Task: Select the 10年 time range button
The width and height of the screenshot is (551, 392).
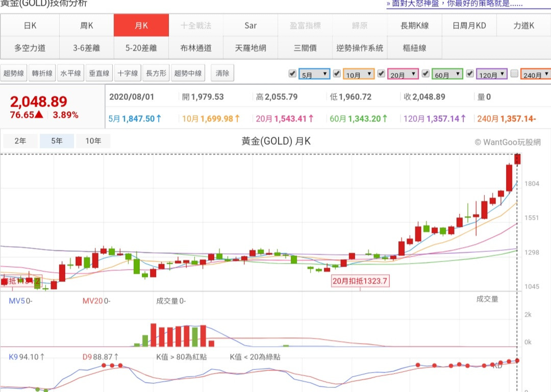Action: [93, 141]
